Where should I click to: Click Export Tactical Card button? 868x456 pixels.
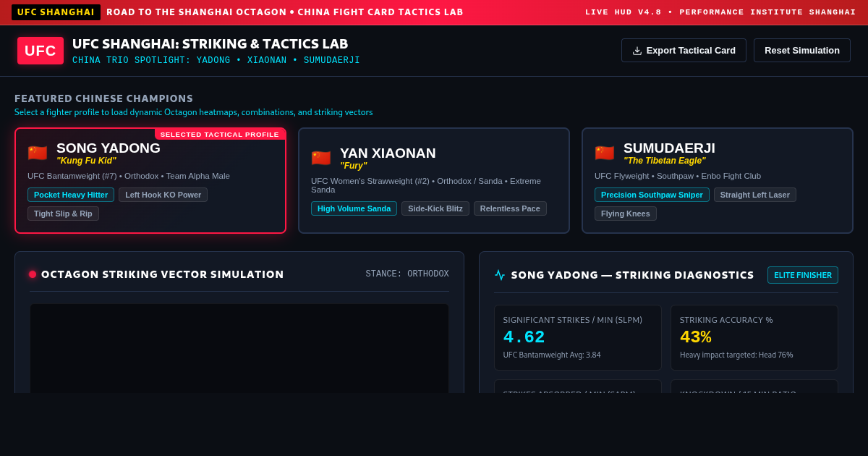684,51
